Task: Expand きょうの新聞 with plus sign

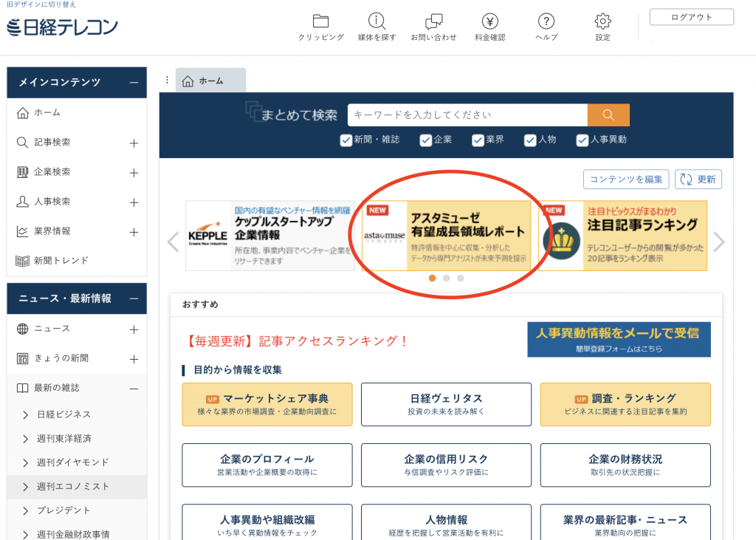Action: (134, 360)
